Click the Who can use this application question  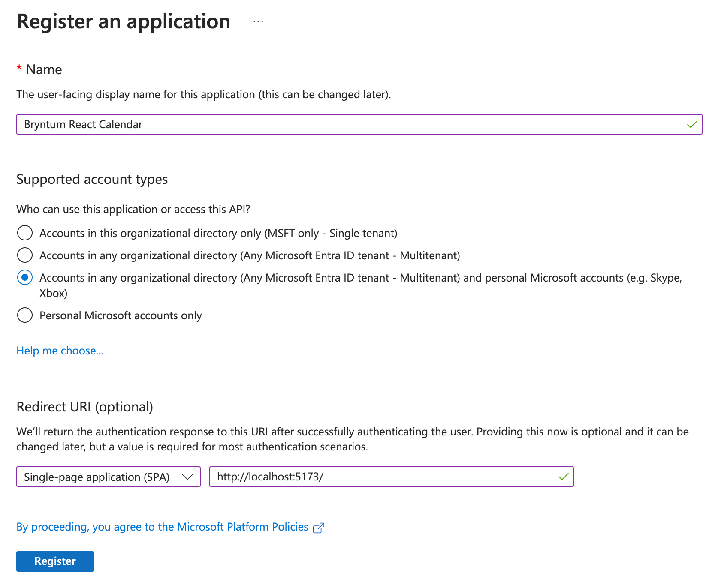tap(133, 209)
